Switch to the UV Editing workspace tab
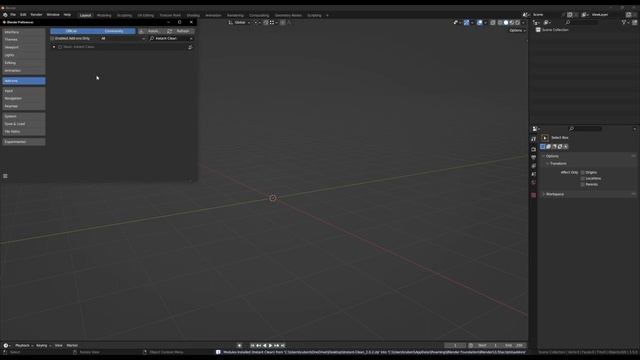 (146, 16)
